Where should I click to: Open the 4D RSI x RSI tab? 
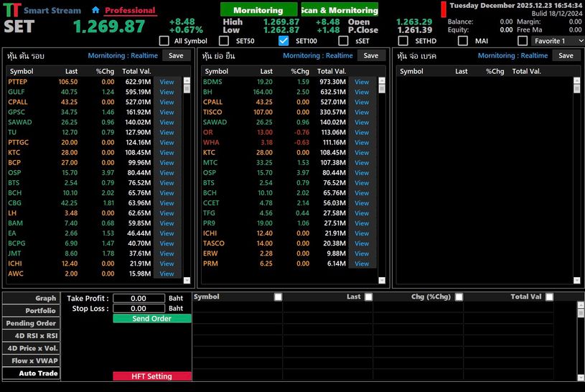tap(31, 336)
